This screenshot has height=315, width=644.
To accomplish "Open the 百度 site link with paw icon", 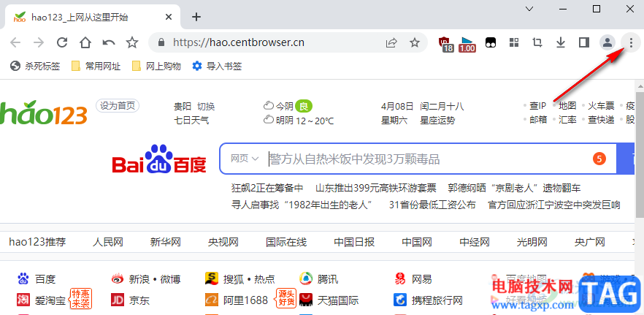I will tap(37, 279).
